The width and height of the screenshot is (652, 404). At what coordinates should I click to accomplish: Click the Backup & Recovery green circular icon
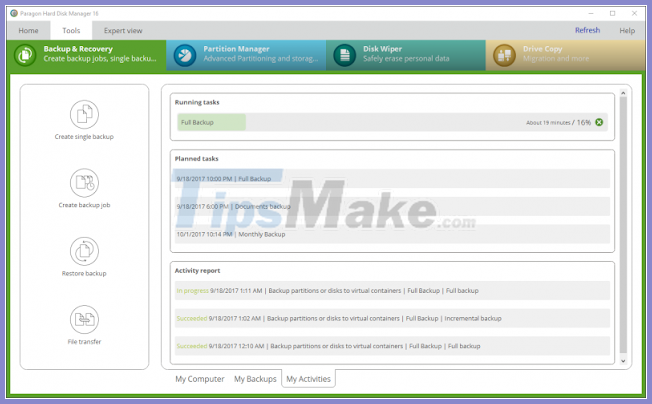point(25,55)
